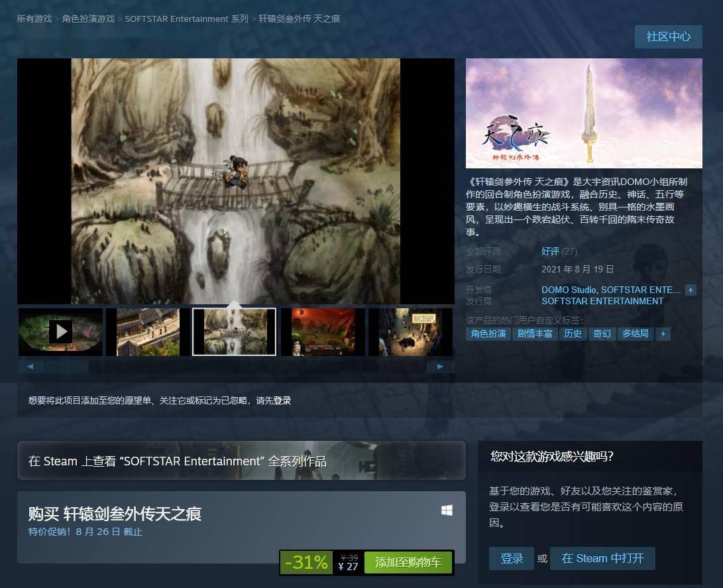Click the left arrow of thumbnail strip
This screenshot has height=588, width=723.
pos(30,367)
